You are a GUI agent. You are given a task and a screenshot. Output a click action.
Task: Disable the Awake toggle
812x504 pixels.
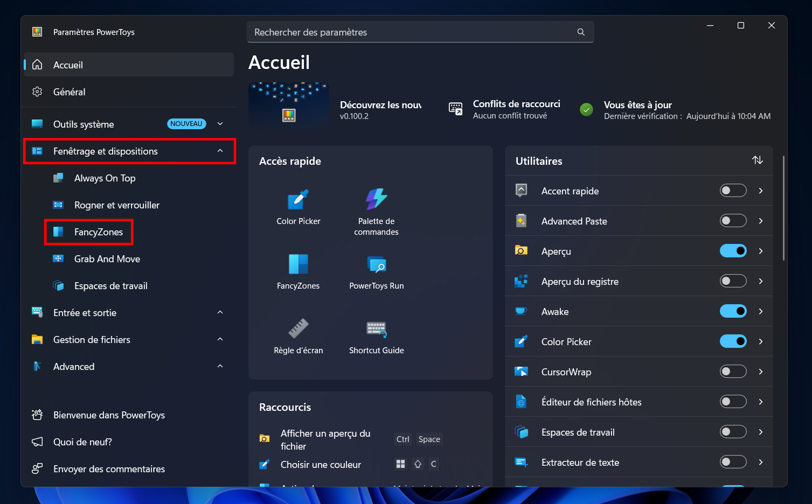coord(733,311)
